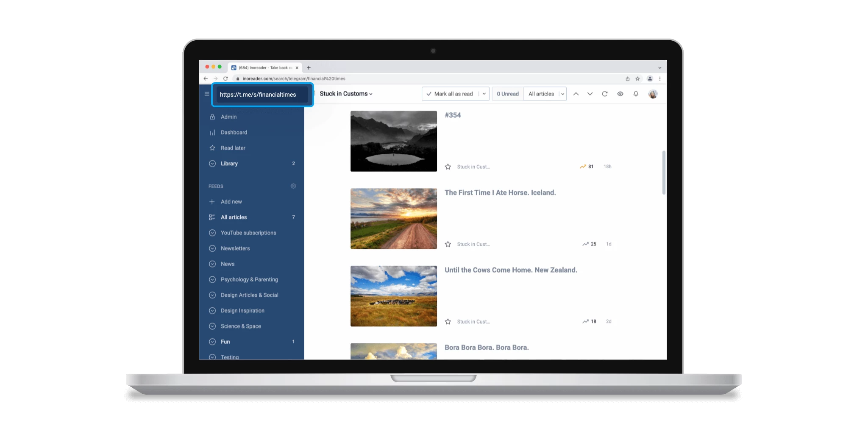Click the eye view-settings icon in toolbar
868x434 pixels.
[x=620, y=94]
